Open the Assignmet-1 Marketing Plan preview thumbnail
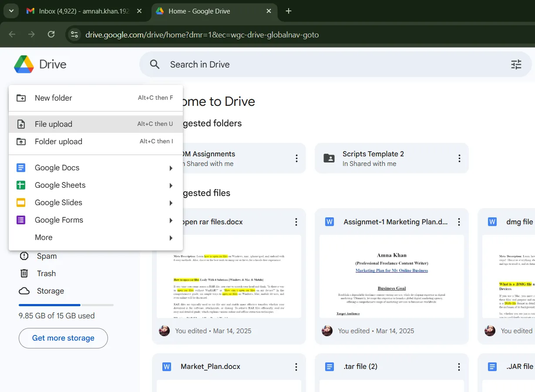Image resolution: width=535 pixels, height=392 pixels. pyautogui.click(x=392, y=276)
